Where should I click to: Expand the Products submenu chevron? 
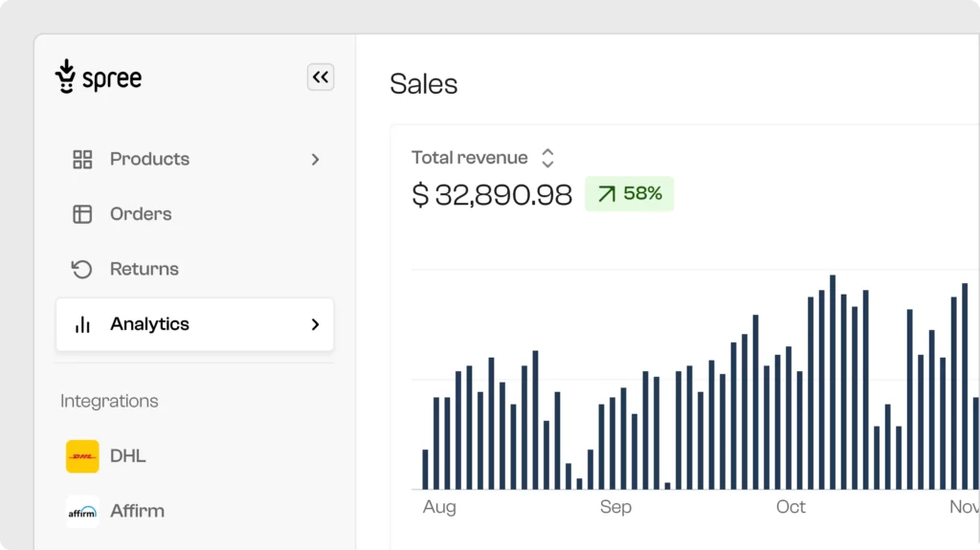(315, 160)
